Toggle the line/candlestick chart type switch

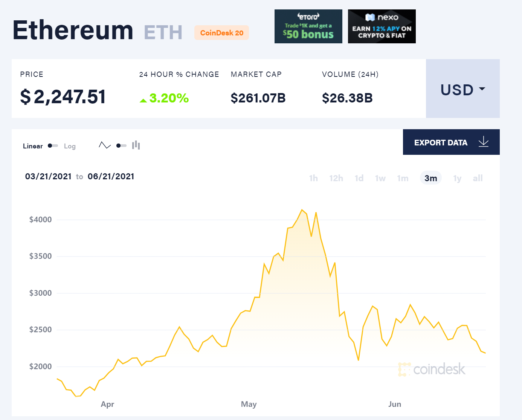pyautogui.click(x=121, y=146)
